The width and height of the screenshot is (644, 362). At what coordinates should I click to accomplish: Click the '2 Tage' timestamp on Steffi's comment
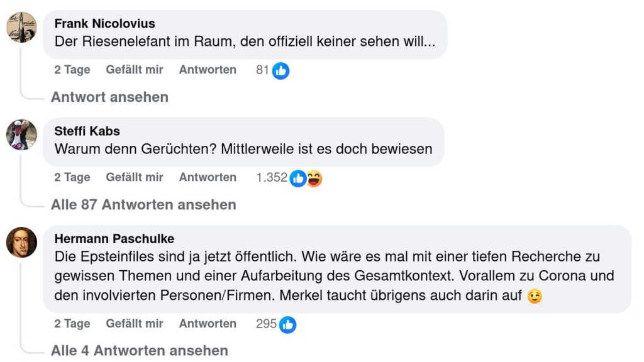(x=72, y=177)
